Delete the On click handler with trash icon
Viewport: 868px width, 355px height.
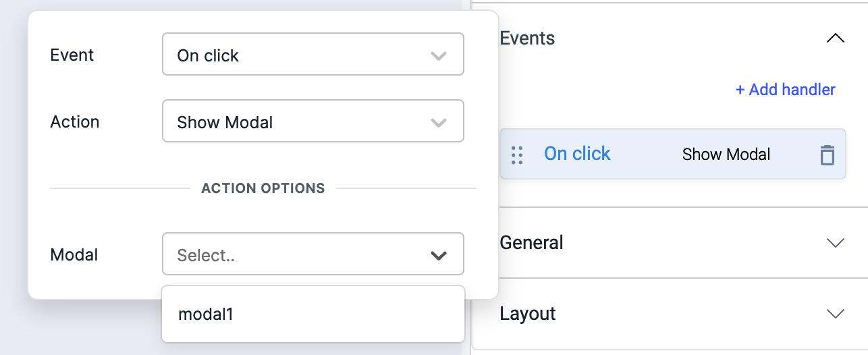coord(827,155)
